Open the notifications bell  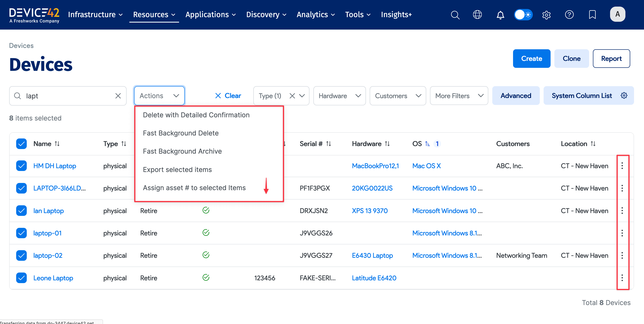(500, 15)
